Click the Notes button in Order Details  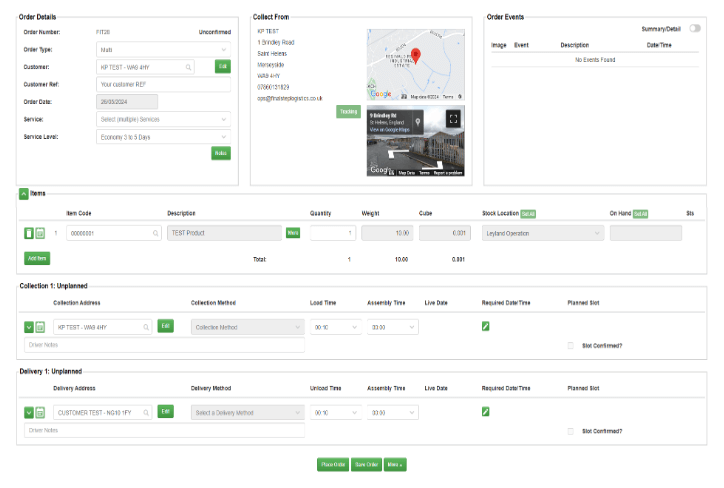pos(221,153)
